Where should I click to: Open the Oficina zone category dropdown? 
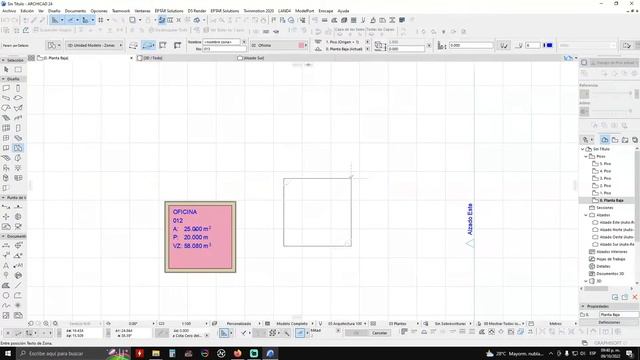pos(279,45)
